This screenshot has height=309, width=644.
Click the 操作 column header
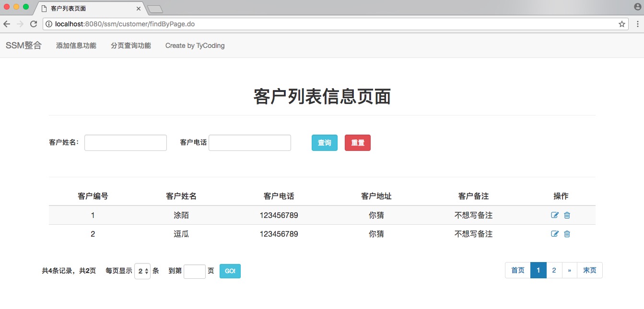(x=561, y=196)
